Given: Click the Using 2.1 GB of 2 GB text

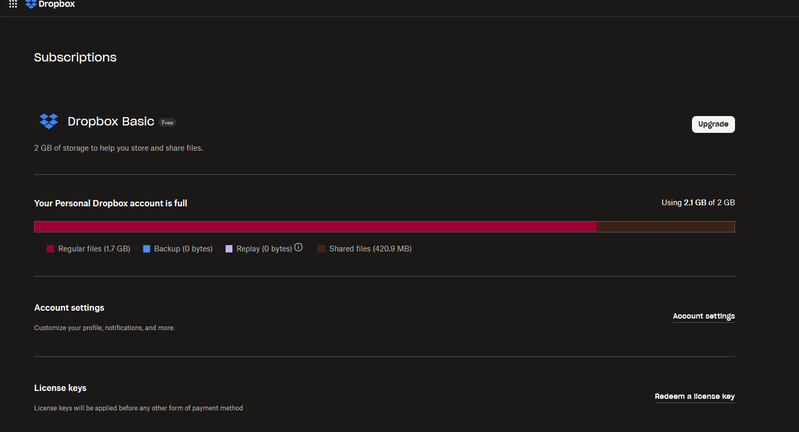Looking at the screenshot, I should tap(698, 202).
